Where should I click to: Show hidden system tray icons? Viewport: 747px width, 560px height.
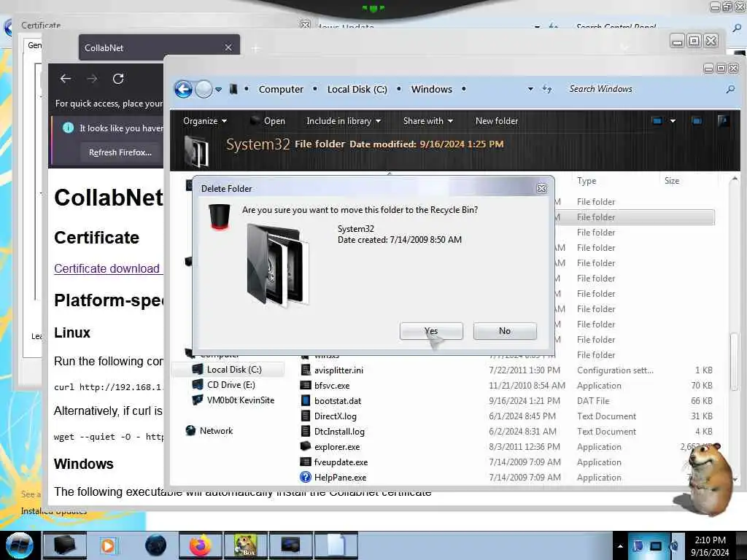tap(620, 546)
